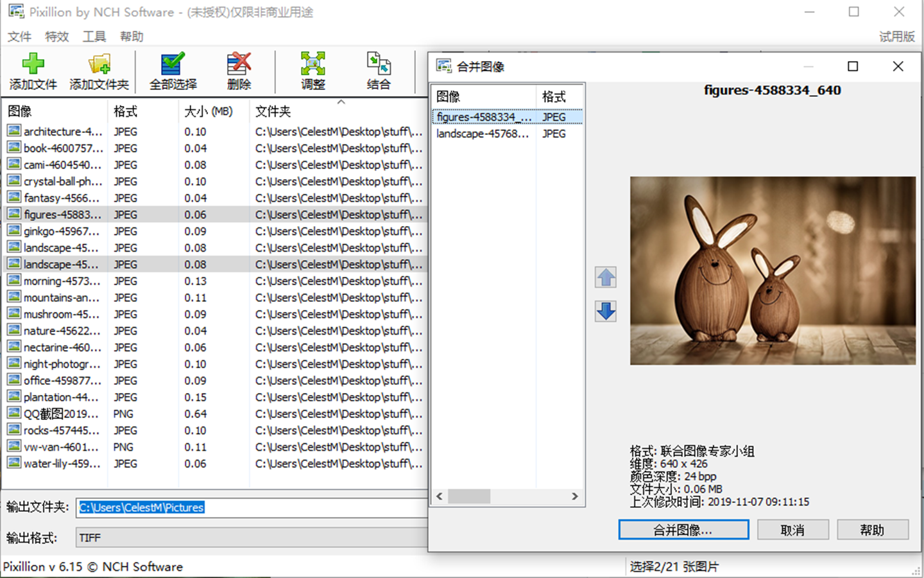Click the Select All (全部选择) toolbar icon
924x578 pixels.
tap(173, 64)
